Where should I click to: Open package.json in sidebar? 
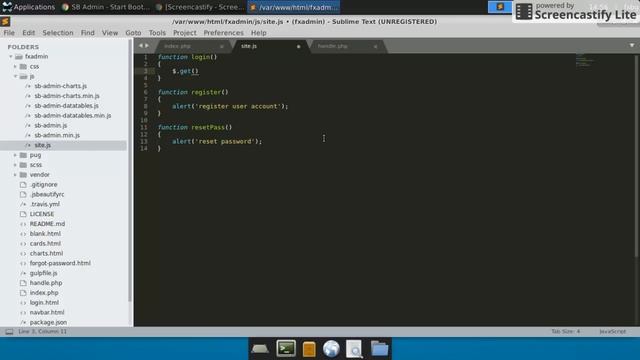click(48, 322)
